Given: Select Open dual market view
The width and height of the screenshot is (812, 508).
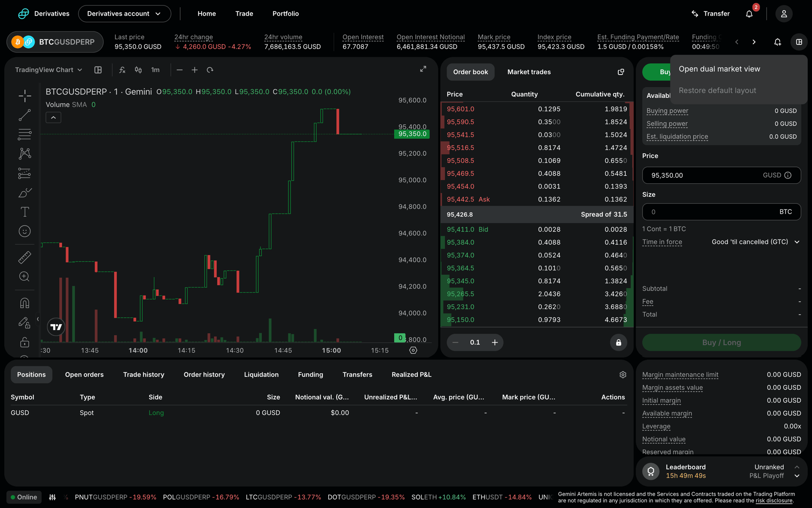Looking at the screenshot, I should pos(719,69).
